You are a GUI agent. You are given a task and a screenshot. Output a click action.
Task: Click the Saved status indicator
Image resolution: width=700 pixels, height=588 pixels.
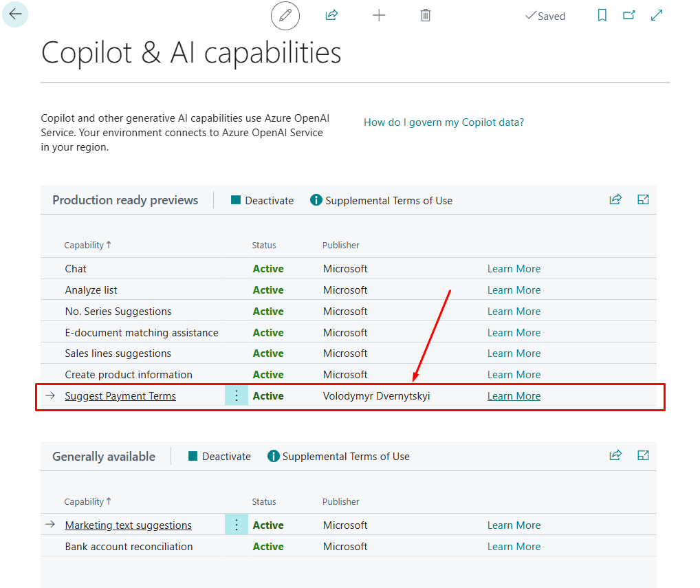tap(545, 16)
